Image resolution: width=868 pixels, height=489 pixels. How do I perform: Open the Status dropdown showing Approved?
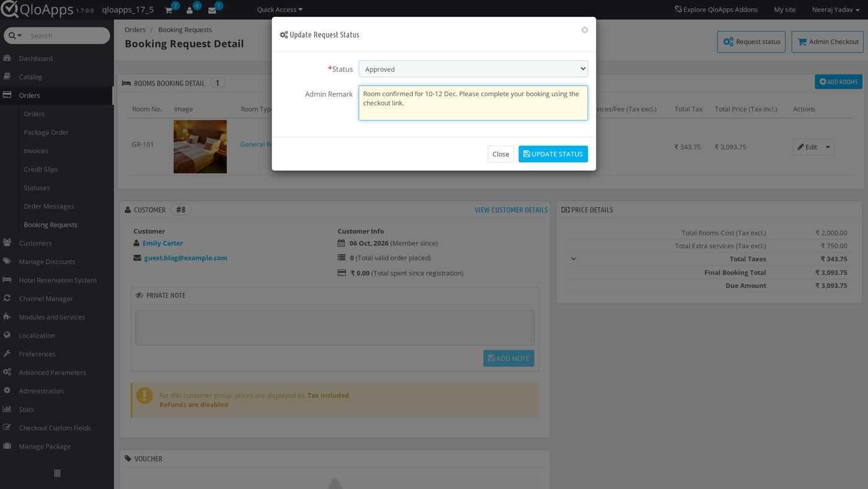tap(473, 69)
